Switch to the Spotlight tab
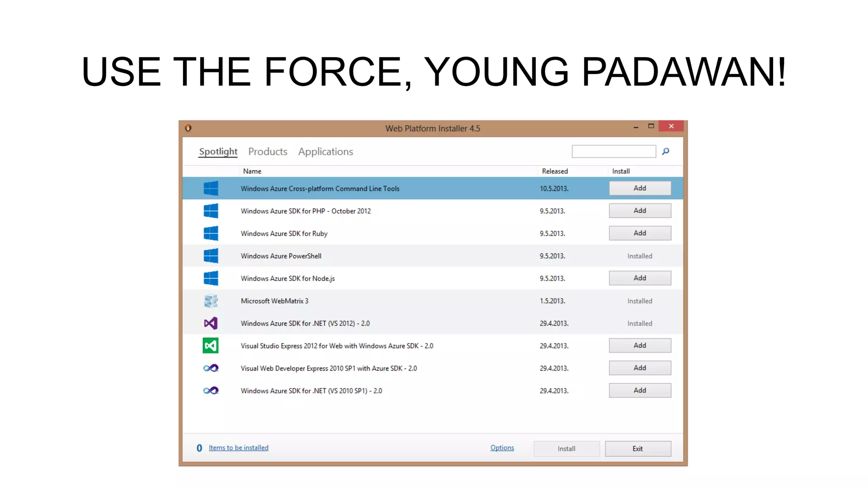The width and height of the screenshot is (868, 488). pyautogui.click(x=218, y=152)
